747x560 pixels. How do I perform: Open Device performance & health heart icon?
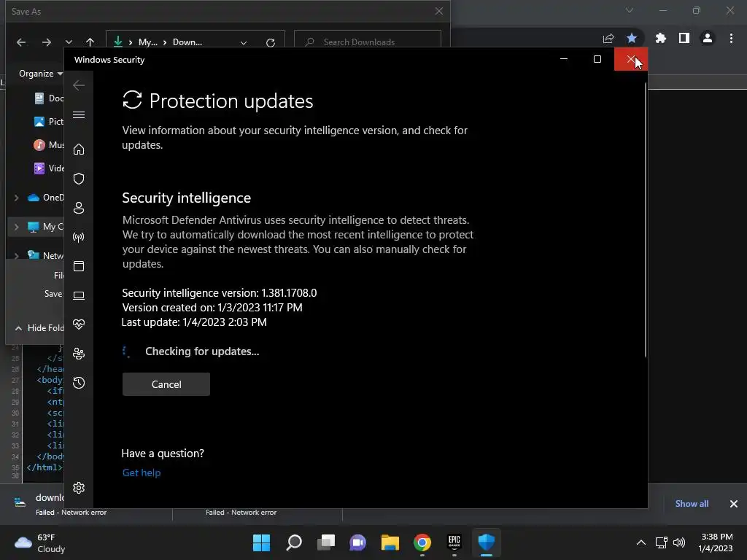coord(79,324)
